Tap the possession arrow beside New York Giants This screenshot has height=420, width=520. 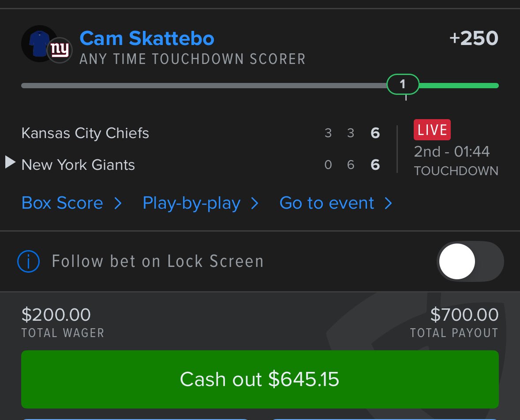pos(10,163)
